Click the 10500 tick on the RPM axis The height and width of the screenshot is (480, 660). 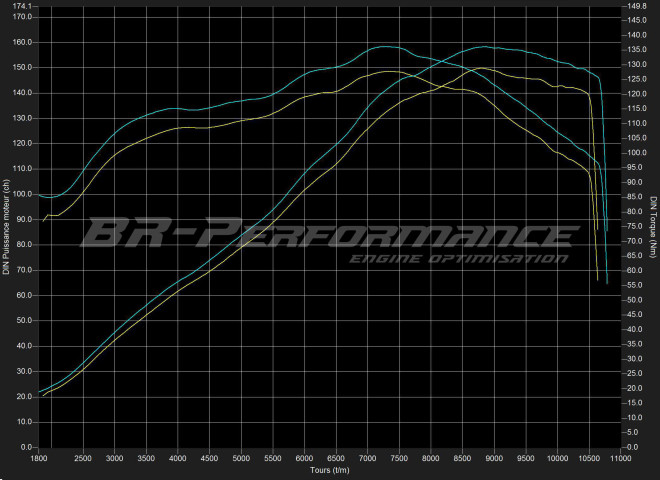[588, 460]
